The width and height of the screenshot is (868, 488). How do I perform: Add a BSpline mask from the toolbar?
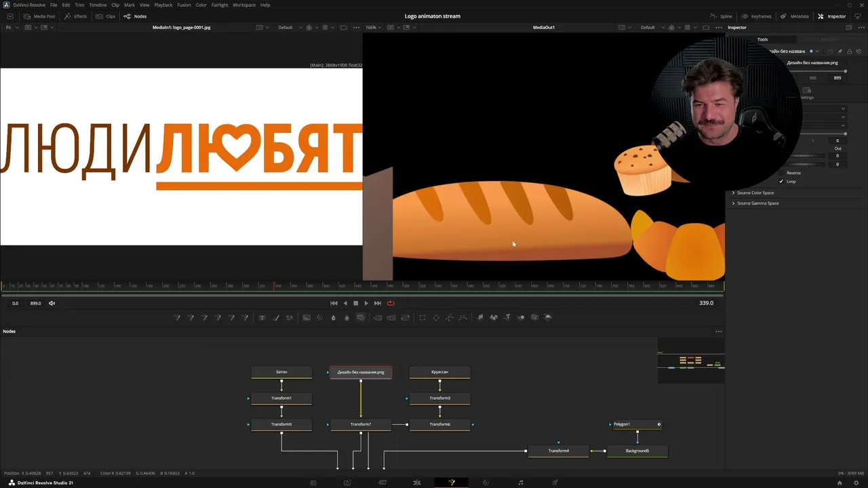463,317
